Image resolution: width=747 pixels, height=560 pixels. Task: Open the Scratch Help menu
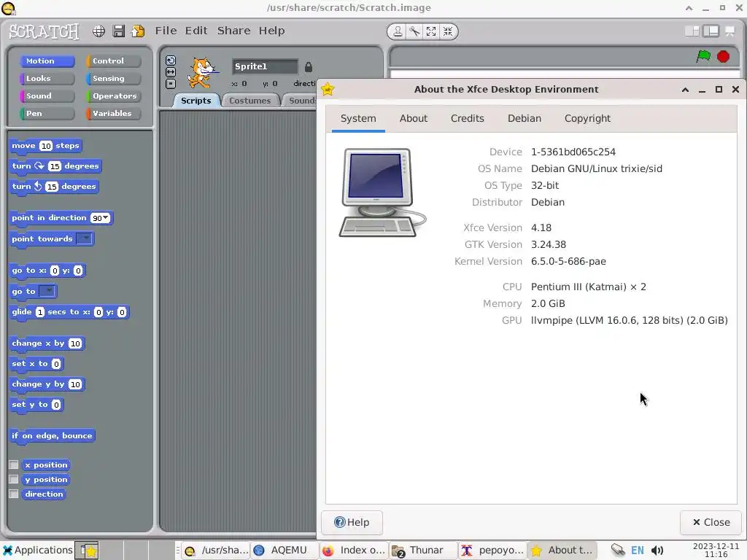[x=271, y=31]
